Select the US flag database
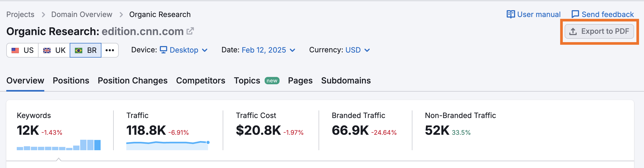This screenshot has height=168, width=644. pos(23,50)
